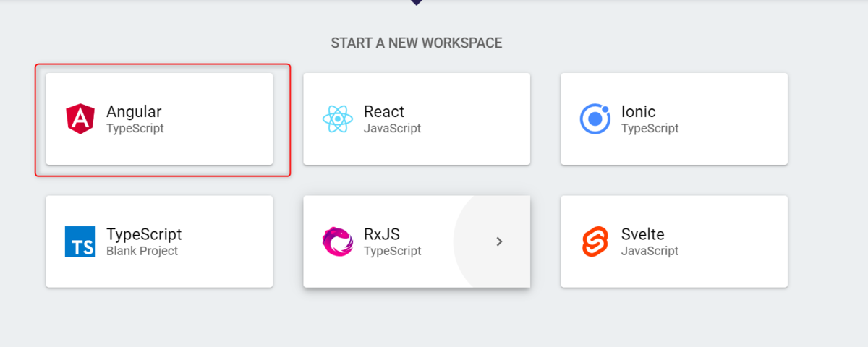Screen dimensions: 868x347
Task: Click the TypeScript subtitle under Angular
Action: tap(135, 129)
